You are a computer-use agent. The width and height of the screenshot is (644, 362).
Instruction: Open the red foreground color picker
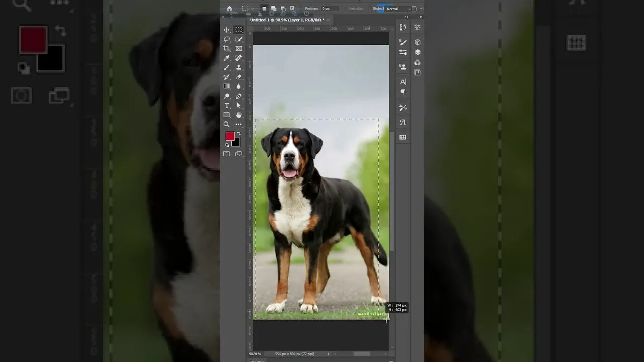pyautogui.click(x=230, y=136)
